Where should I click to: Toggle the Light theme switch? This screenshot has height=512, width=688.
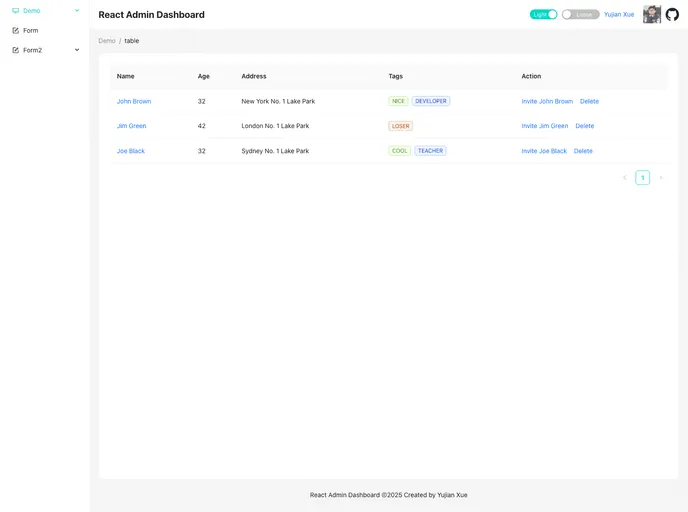click(543, 14)
